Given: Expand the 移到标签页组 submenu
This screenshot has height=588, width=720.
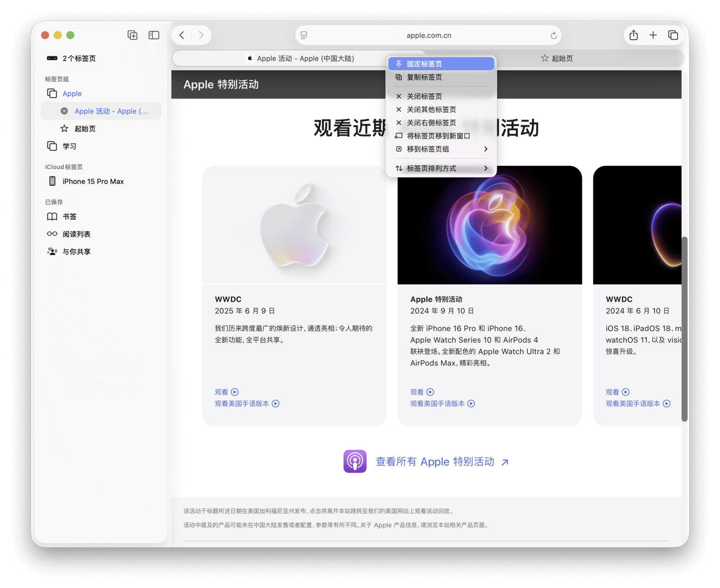Looking at the screenshot, I should point(441,149).
